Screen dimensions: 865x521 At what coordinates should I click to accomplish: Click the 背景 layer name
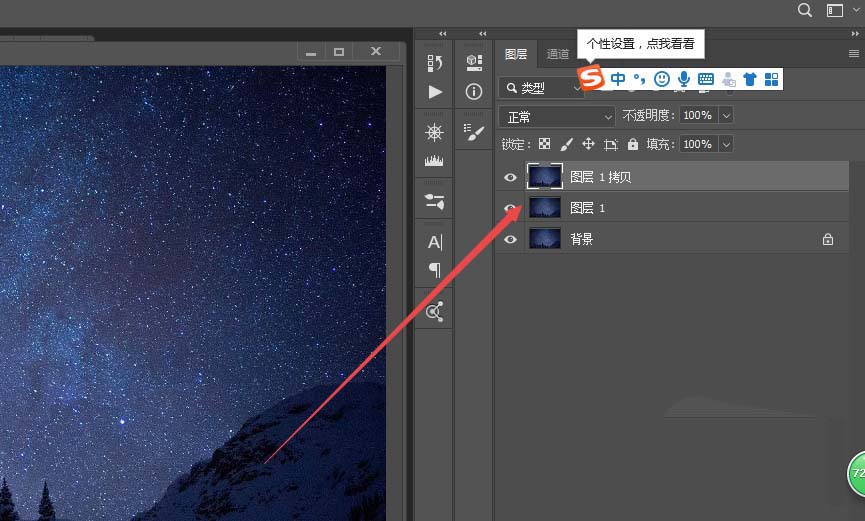click(581, 239)
